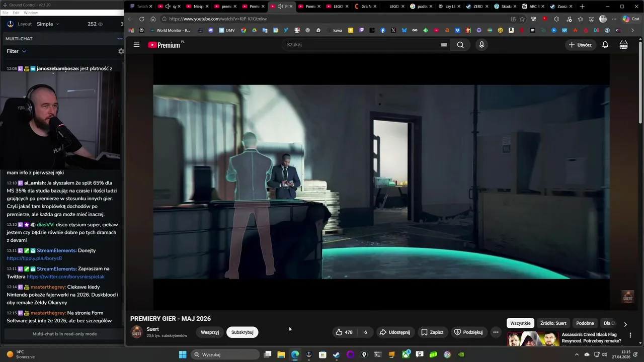Click the Podziękuj thanks button
644x362 pixels.
[468, 332]
